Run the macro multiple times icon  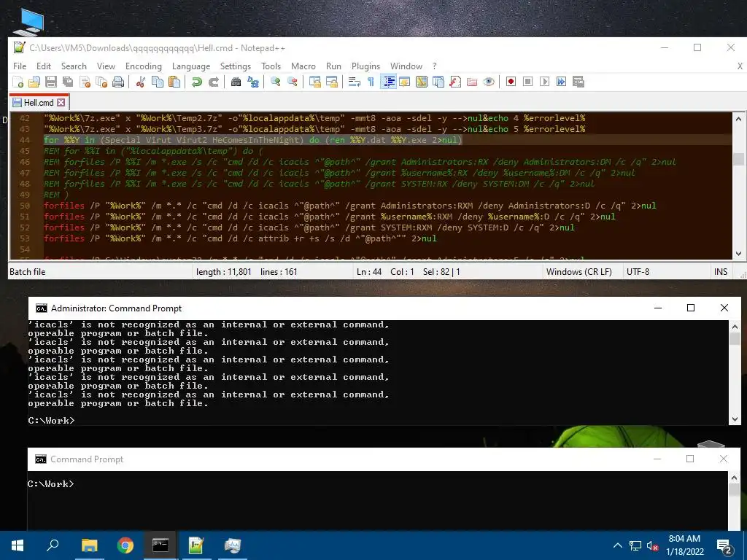click(561, 82)
